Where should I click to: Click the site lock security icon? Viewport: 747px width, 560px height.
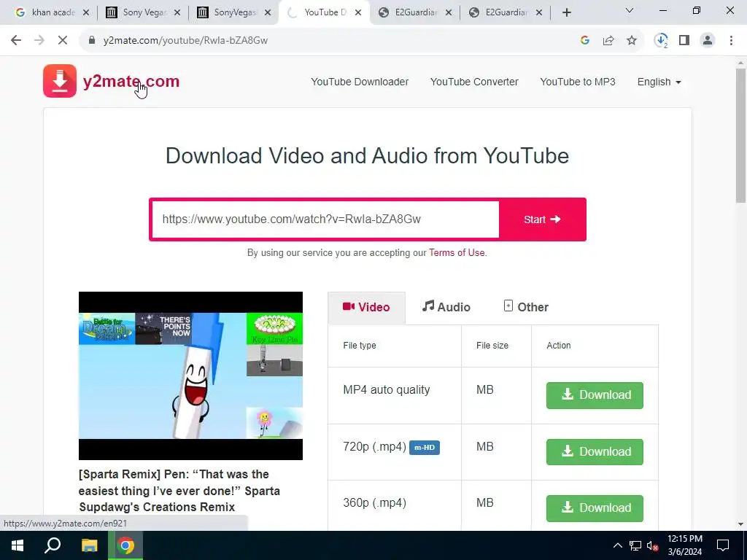92,41
